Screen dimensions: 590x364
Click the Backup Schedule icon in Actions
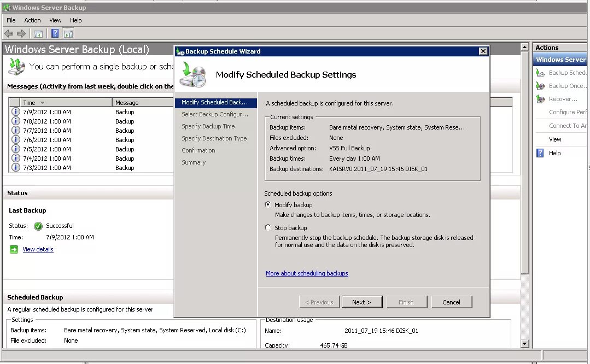pyautogui.click(x=540, y=73)
